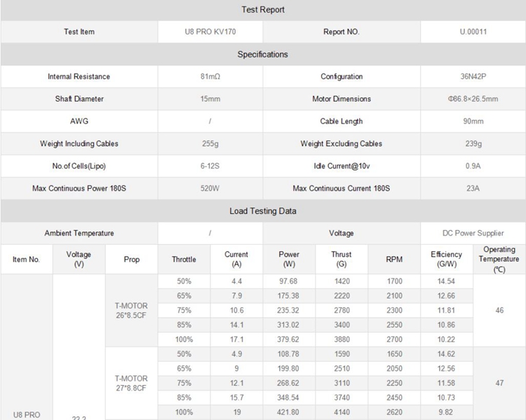The height and width of the screenshot is (420, 526).
Task: Select the T-MOTOR 27*8.8CF prop cell
Action: [x=131, y=383]
